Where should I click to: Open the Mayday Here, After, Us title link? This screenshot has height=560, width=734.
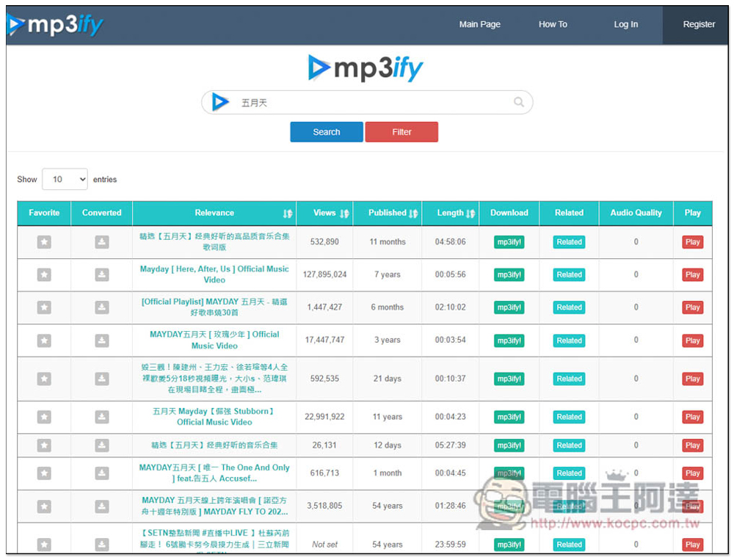pyautogui.click(x=214, y=274)
